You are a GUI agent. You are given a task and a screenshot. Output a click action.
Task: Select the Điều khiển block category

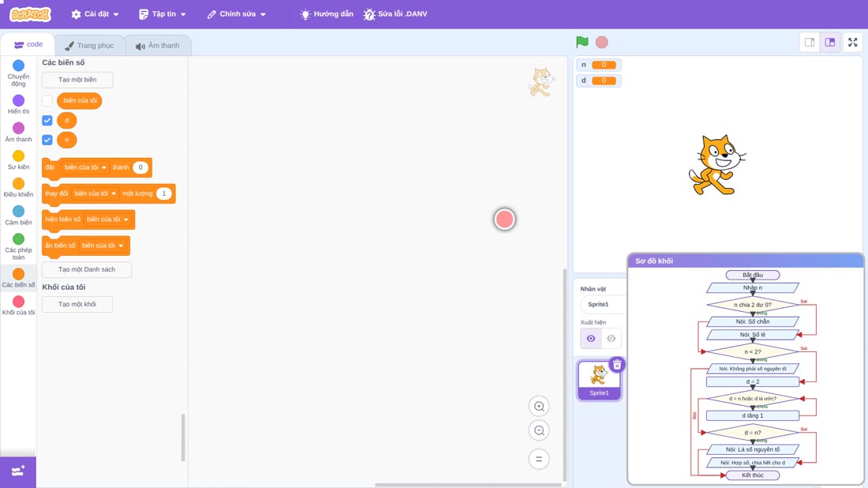(x=18, y=187)
